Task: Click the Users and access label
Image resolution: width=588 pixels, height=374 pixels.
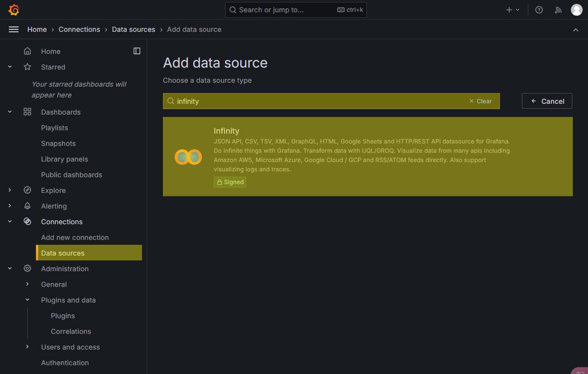Action: tap(70, 347)
